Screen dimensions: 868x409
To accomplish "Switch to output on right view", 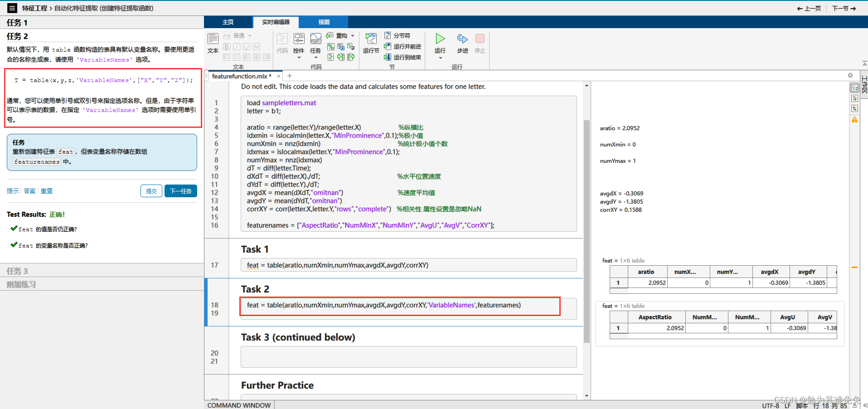I will (854, 88).
